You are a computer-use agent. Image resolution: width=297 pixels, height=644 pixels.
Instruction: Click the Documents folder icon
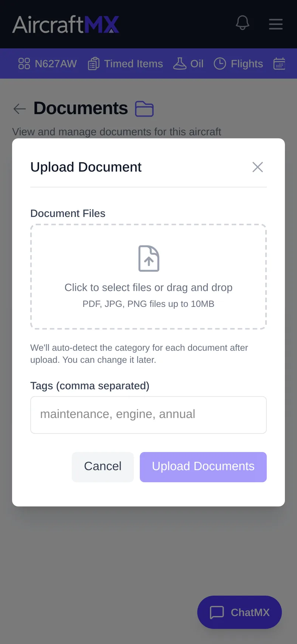tap(144, 109)
